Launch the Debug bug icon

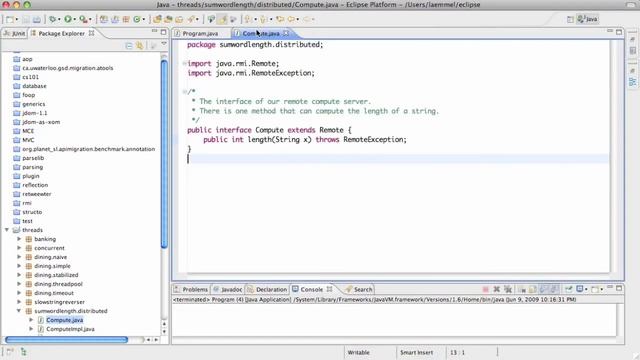click(52, 19)
